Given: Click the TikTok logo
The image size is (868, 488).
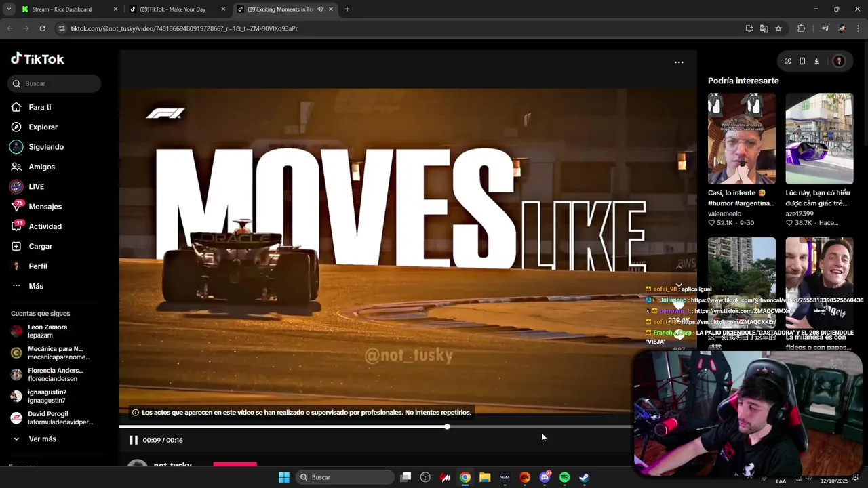Looking at the screenshot, I should [37, 59].
